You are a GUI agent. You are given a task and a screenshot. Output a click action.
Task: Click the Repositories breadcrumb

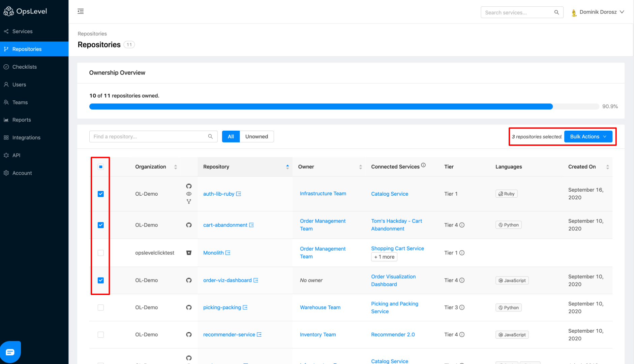point(92,34)
